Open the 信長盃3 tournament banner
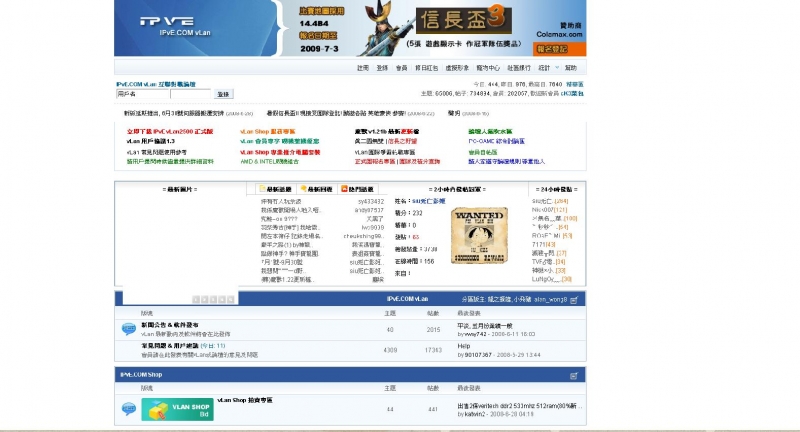Screen dimensions: 800x432 (x=463, y=19)
